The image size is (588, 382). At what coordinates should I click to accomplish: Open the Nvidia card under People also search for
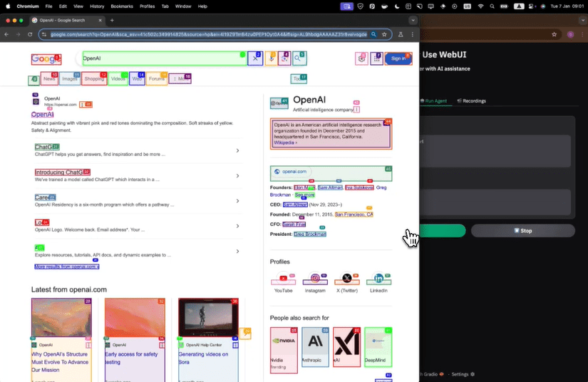coord(284,350)
